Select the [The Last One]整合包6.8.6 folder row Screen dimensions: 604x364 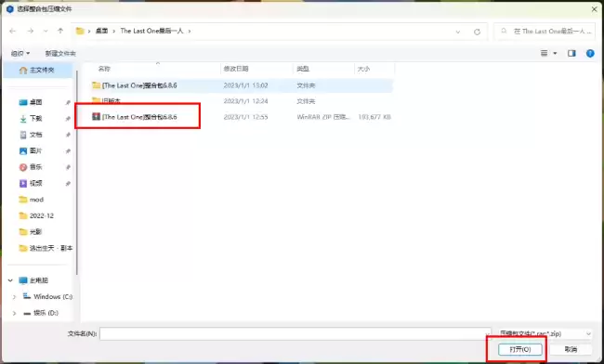(243, 85)
